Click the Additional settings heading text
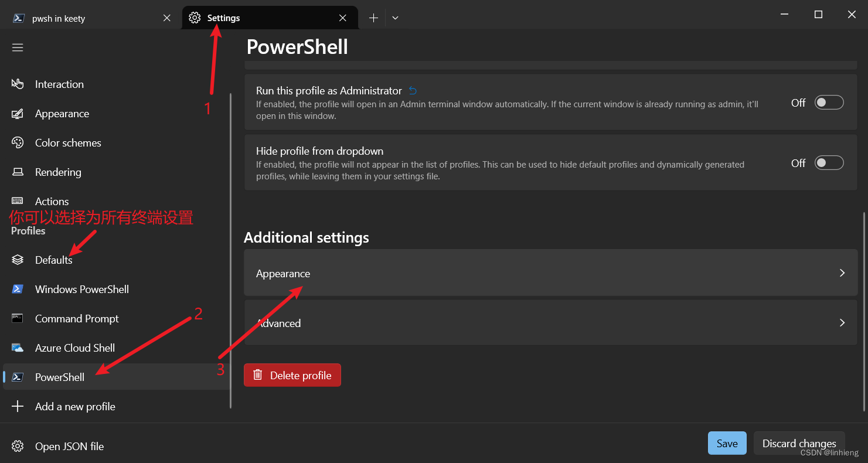 [x=307, y=237]
